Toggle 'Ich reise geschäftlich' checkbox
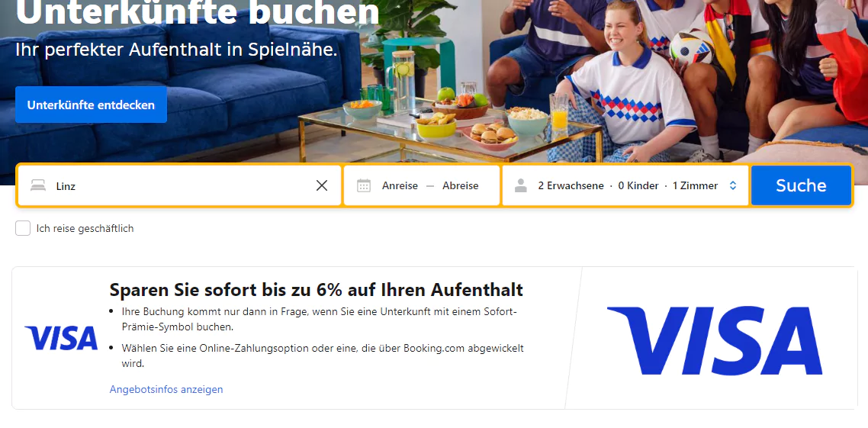The width and height of the screenshot is (868, 428). [23, 228]
